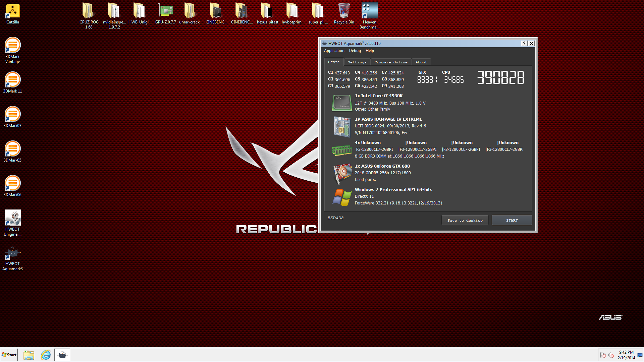Click the CPU score 34685

point(454,79)
